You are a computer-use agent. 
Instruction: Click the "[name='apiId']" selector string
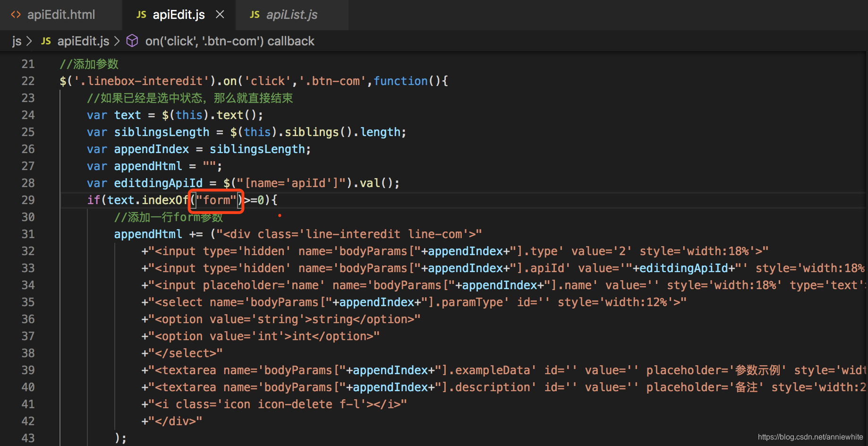(x=291, y=183)
